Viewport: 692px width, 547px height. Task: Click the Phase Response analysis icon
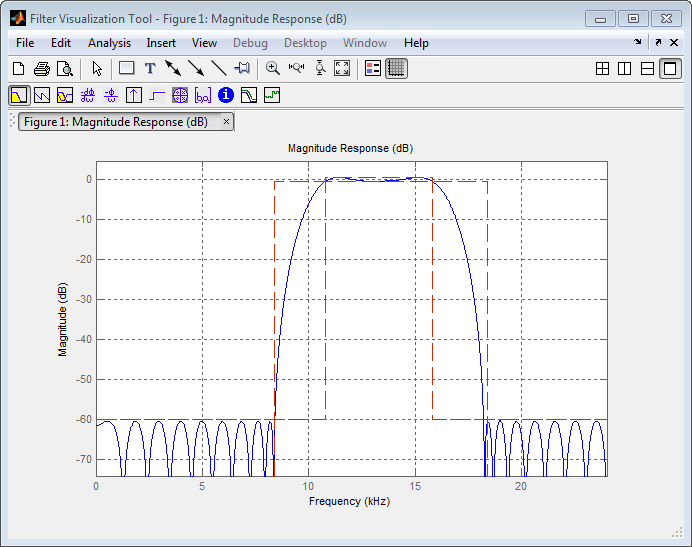pyautogui.click(x=42, y=96)
